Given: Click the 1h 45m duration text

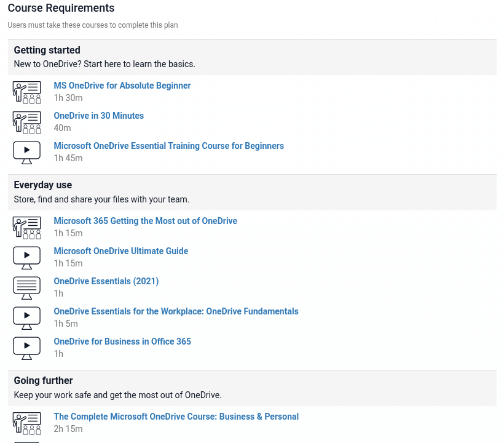Looking at the screenshot, I should pyautogui.click(x=68, y=158).
